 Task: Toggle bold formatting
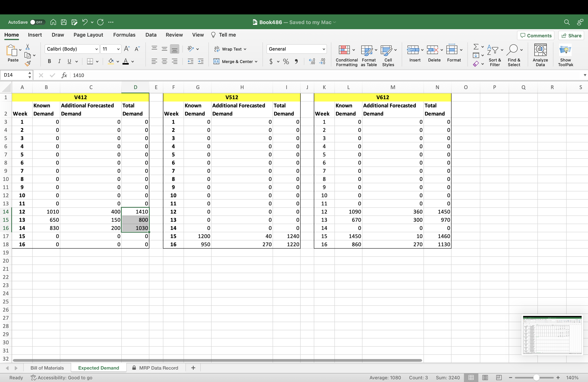49,61
